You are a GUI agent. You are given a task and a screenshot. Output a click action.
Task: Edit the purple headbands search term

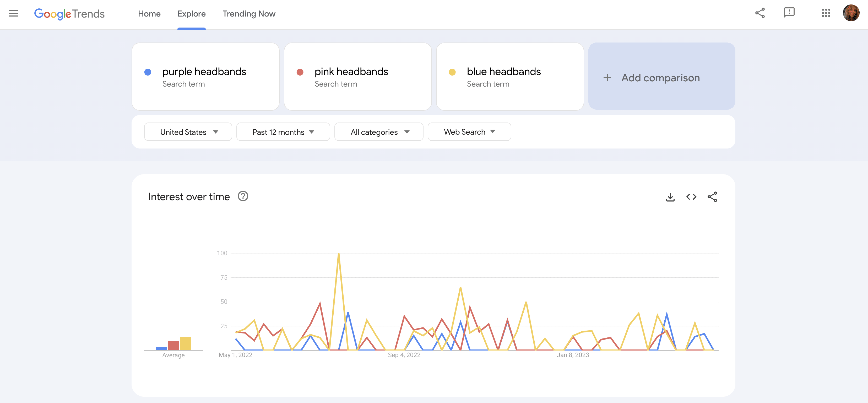pyautogui.click(x=205, y=77)
